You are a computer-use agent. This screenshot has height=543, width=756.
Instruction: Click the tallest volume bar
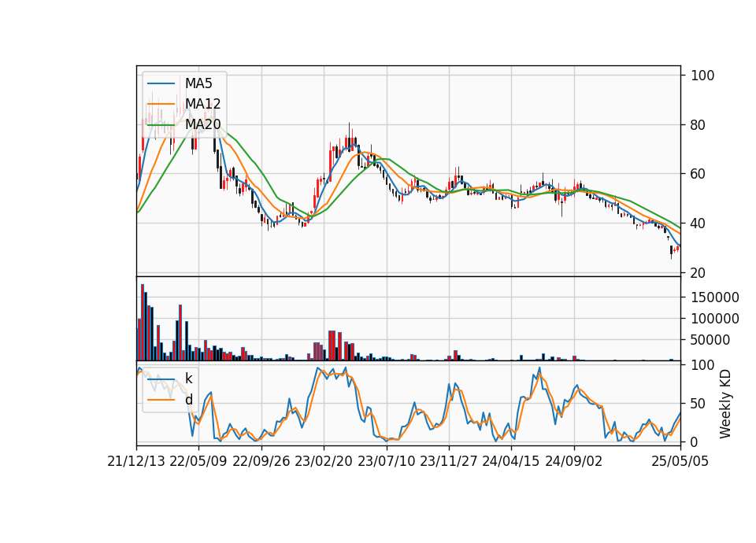coord(143,323)
